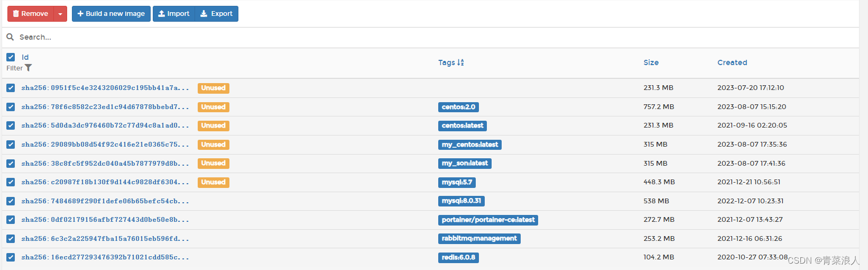This screenshot has width=868, height=270.
Task: Open image sha256:0951f5c4e3243206029c195bb41a7a
Action: pos(105,88)
